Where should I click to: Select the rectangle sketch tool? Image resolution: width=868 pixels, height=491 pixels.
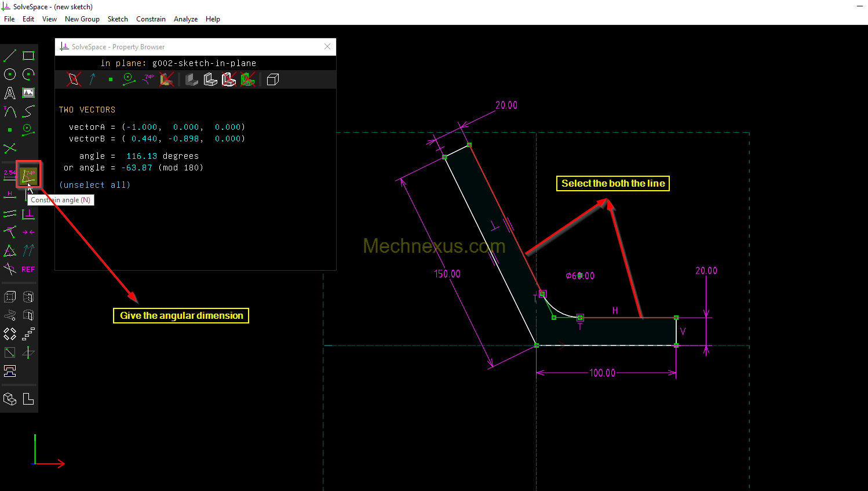tap(28, 56)
